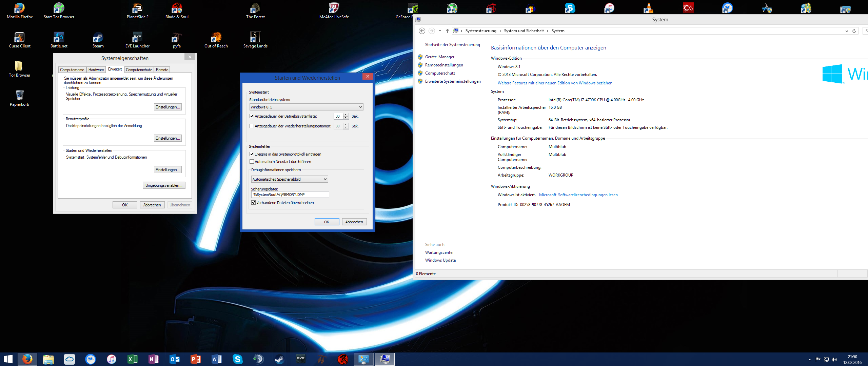Enable Automatisch Neustart durchführen checkbox
868x366 pixels.
(252, 162)
